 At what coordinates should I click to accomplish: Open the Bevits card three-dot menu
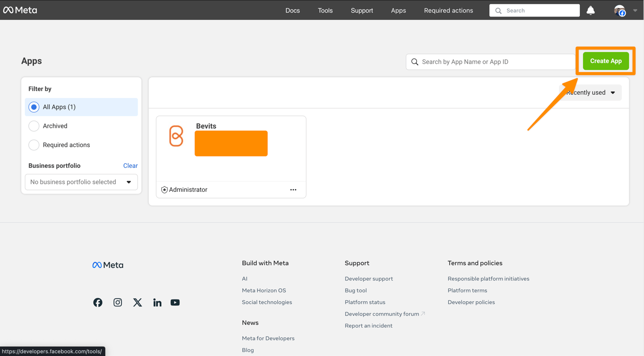click(x=293, y=190)
